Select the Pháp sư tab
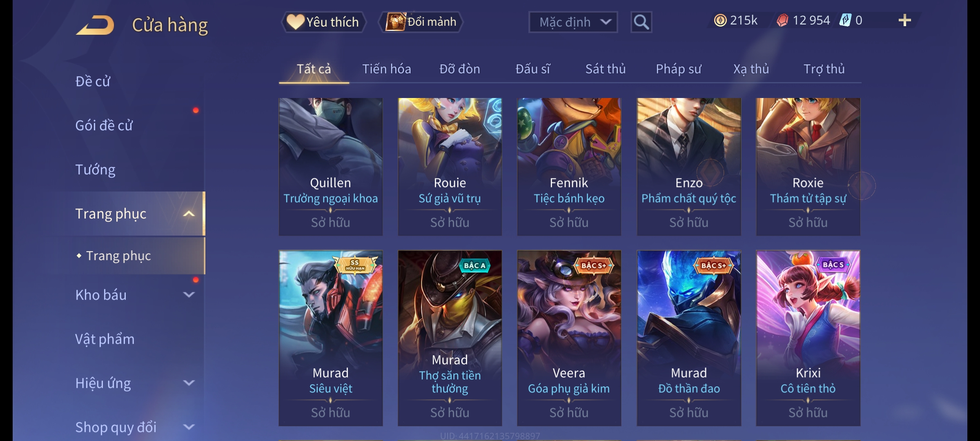Image resolution: width=980 pixels, height=441 pixels. pos(678,69)
